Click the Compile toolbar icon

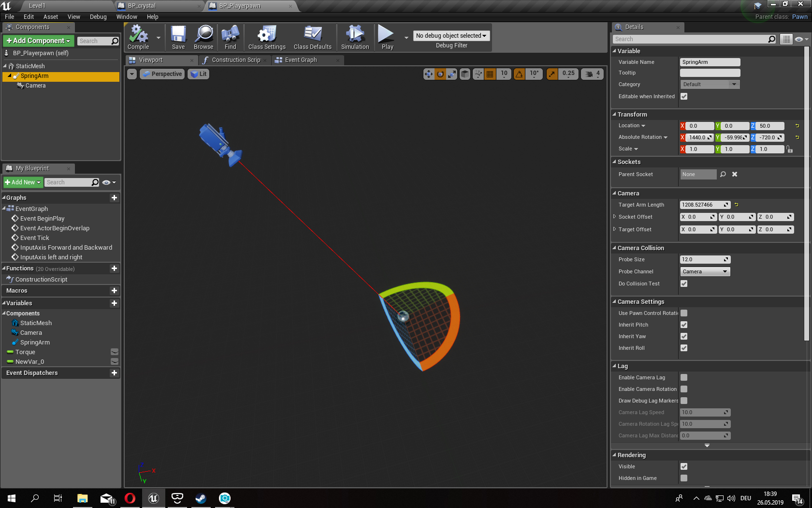(138, 37)
